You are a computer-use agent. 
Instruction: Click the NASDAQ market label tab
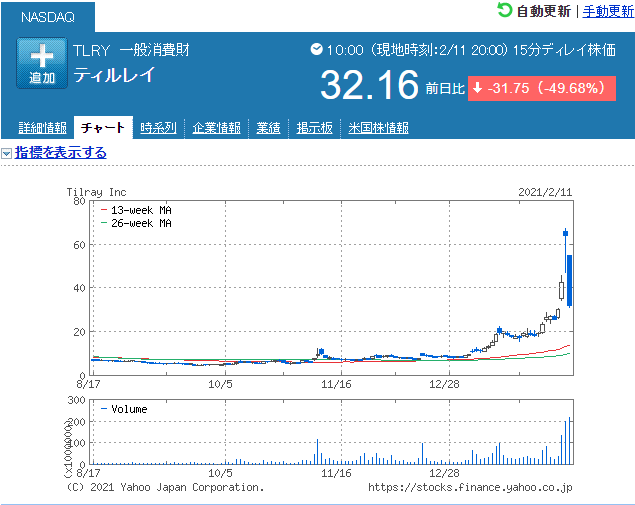(x=48, y=17)
